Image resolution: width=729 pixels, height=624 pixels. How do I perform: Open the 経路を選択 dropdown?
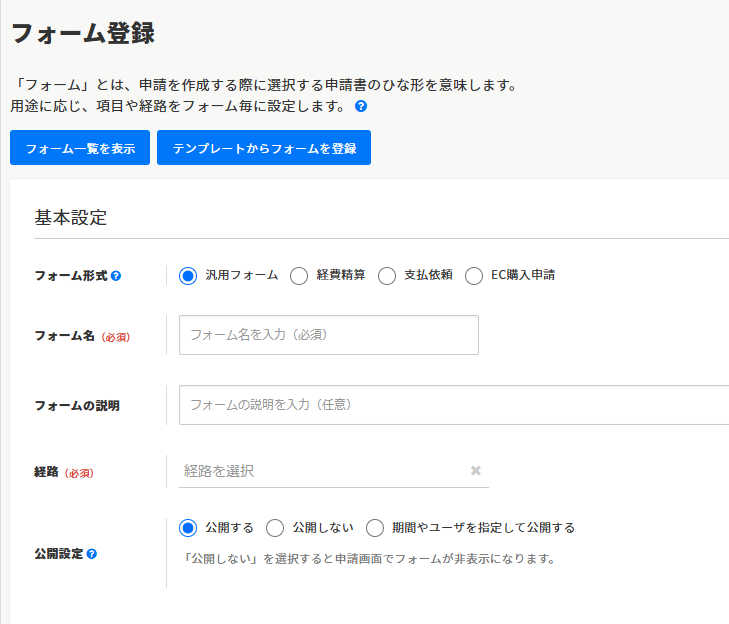(x=320, y=471)
